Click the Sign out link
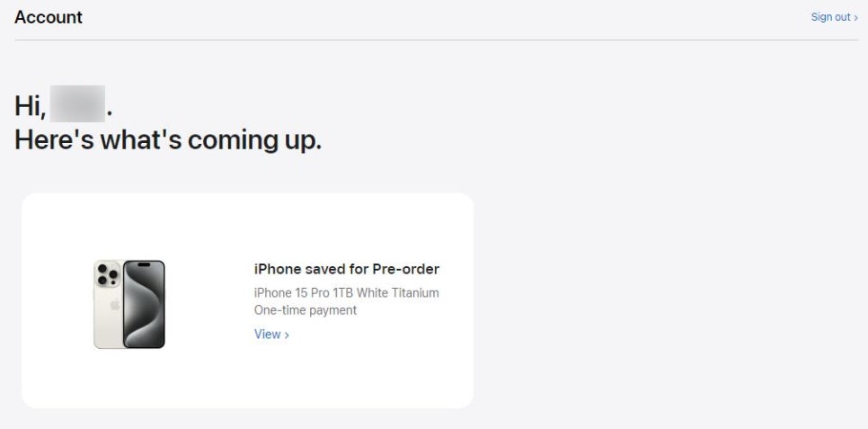868x429 pixels. coord(834,17)
